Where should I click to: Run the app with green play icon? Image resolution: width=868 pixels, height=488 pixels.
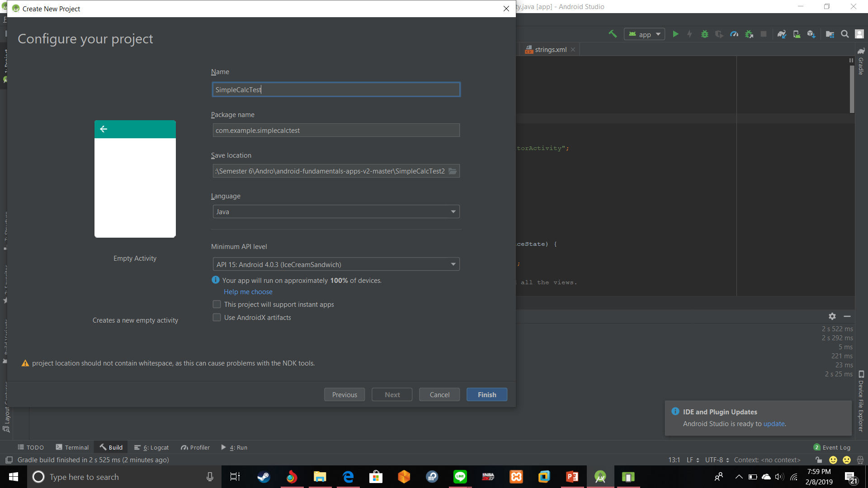tap(675, 34)
